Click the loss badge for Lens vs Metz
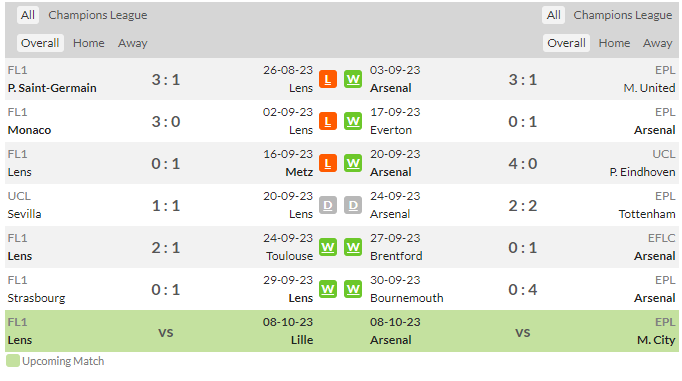This screenshot has height=381, width=682. pos(328,164)
